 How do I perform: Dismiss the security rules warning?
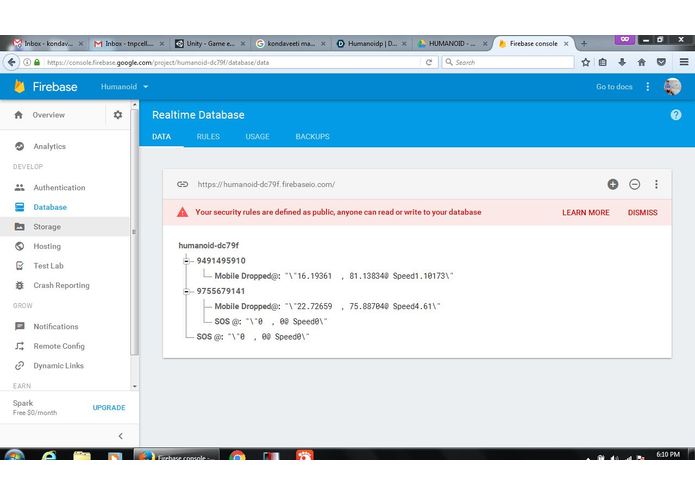click(642, 212)
